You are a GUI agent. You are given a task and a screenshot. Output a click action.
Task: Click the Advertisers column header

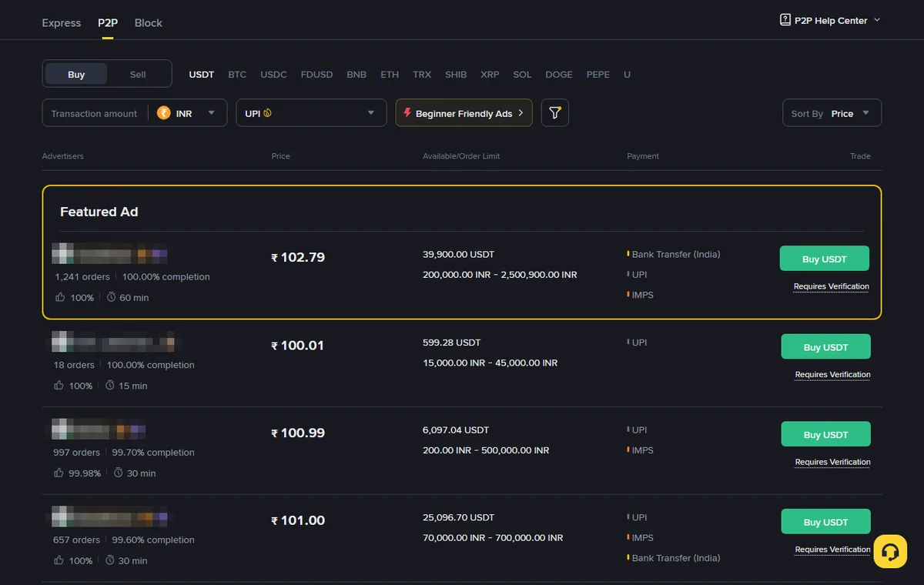tap(63, 156)
